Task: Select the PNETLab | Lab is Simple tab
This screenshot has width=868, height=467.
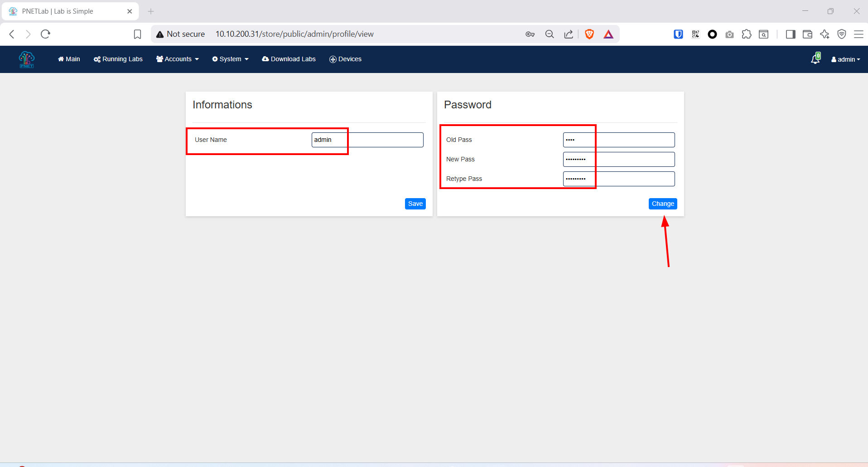Action: tap(70, 11)
